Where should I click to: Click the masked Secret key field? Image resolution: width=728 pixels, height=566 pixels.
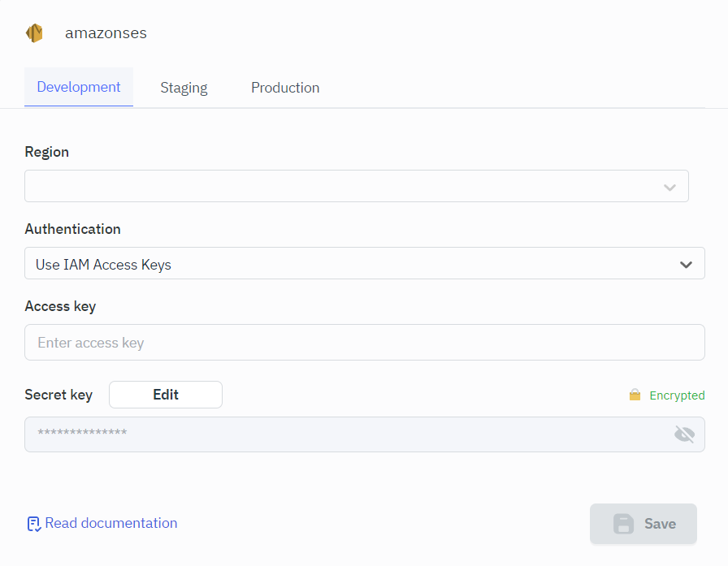click(x=349, y=434)
